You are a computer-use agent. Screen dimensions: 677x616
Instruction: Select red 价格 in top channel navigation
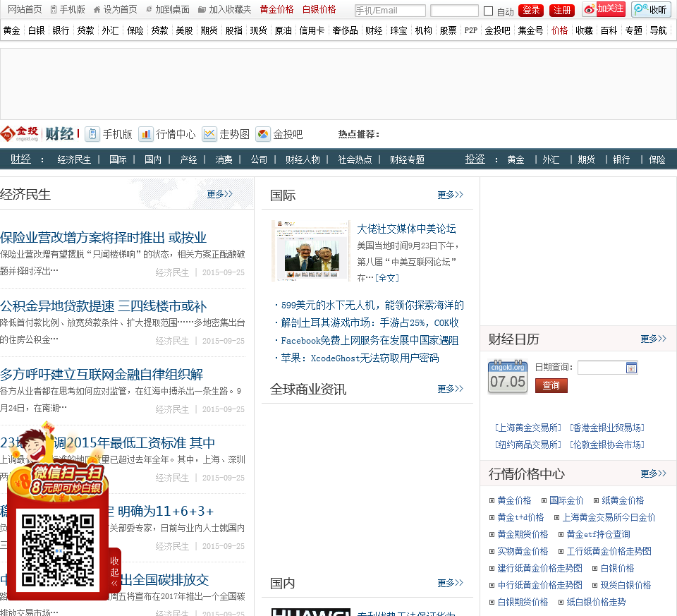559,30
